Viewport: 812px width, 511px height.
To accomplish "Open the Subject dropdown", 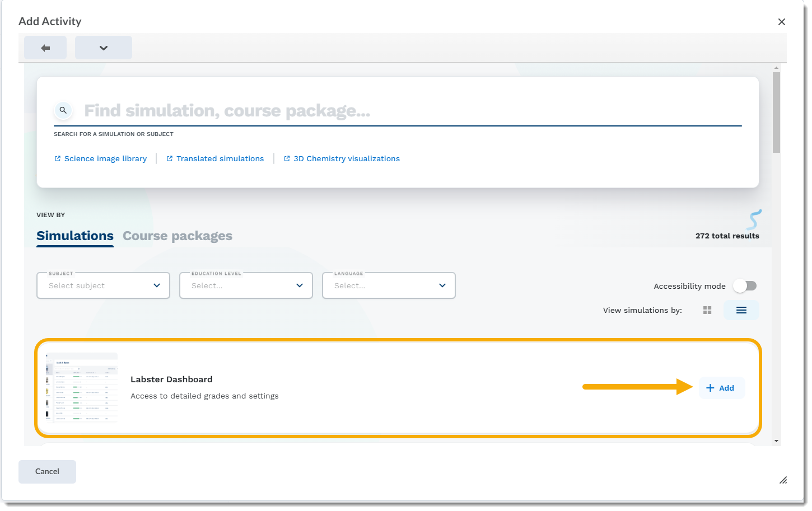I will pyautogui.click(x=102, y=285).
